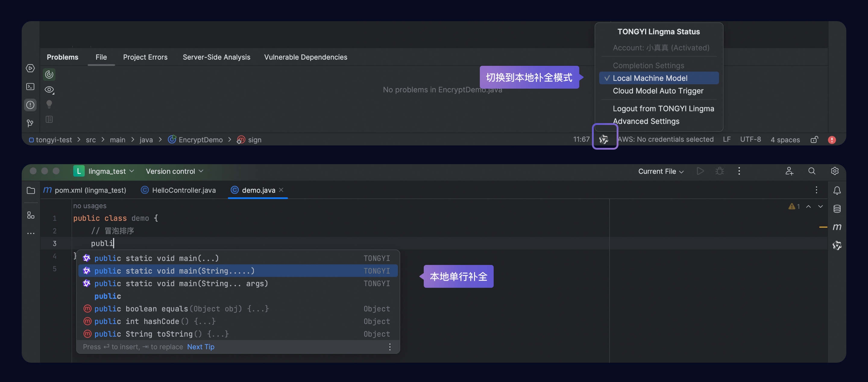This screenshot has height=382, width=868.
Task: Click the read-only lock icon in status bar
Action: pyautogui.click(x=814, y=140)
